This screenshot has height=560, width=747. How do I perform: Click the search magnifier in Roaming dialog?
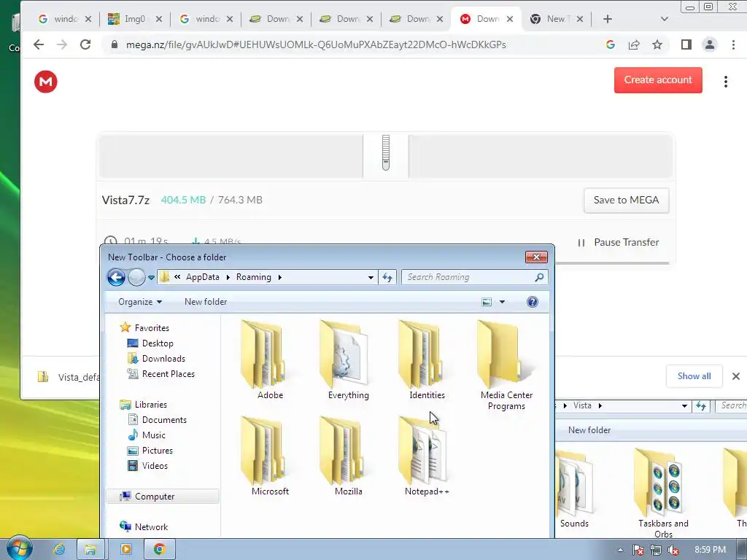[539, 277]
